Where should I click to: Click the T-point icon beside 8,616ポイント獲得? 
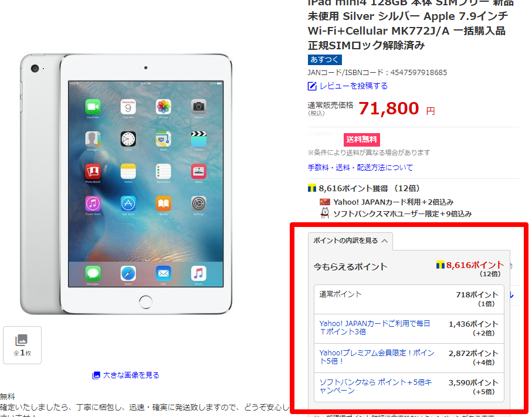tap(312, 188)
